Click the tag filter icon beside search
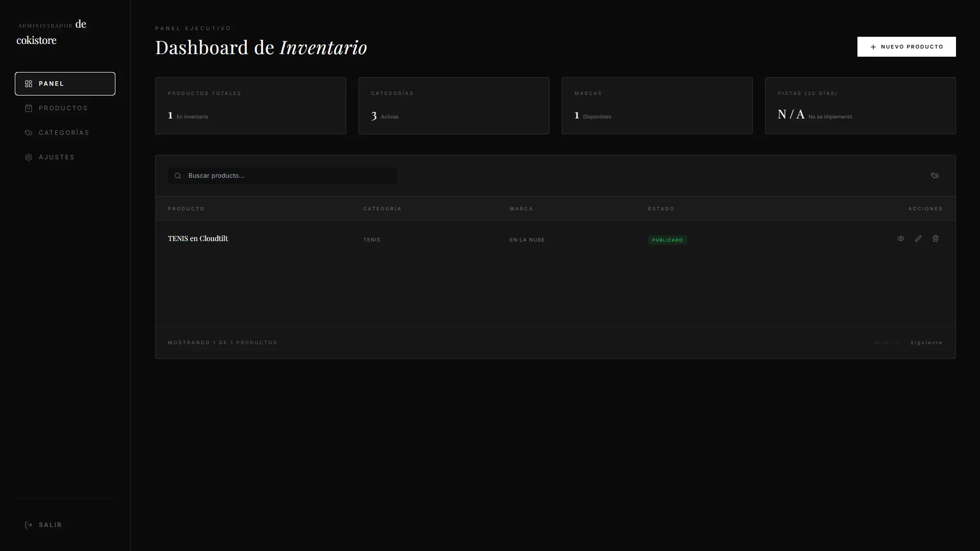The width and height of the screenshot is (980, 551). [935, 176]
